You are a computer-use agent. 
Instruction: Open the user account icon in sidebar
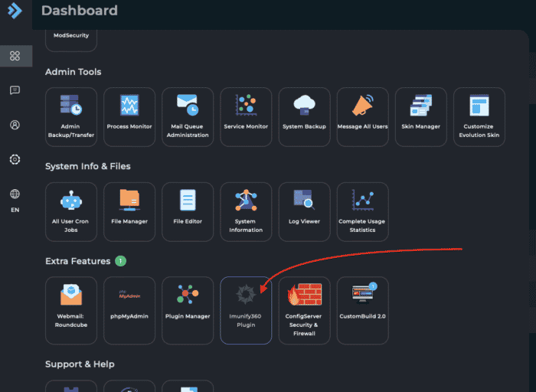pyautogui.click(x=15, y=125)
